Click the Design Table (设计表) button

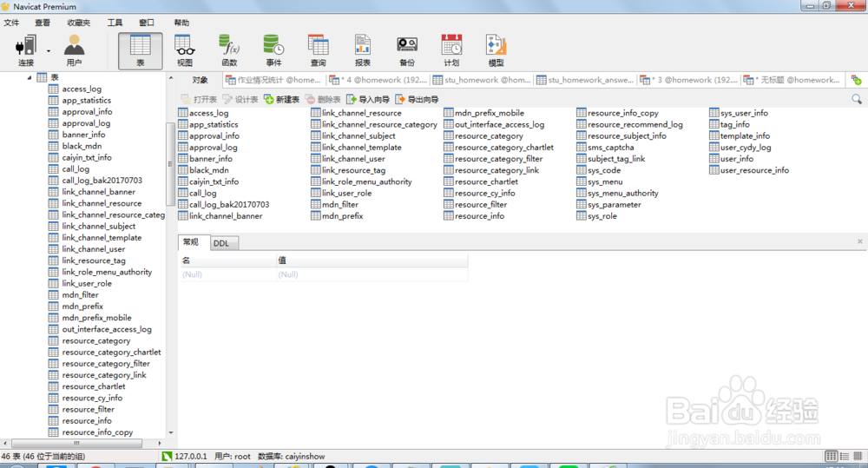(240, 99)
